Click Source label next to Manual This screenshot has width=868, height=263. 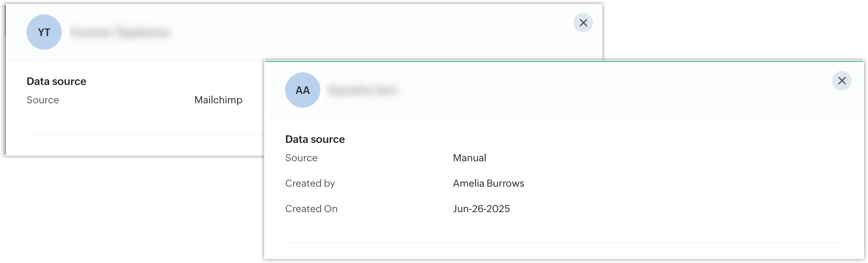click(x=301, y=158)
